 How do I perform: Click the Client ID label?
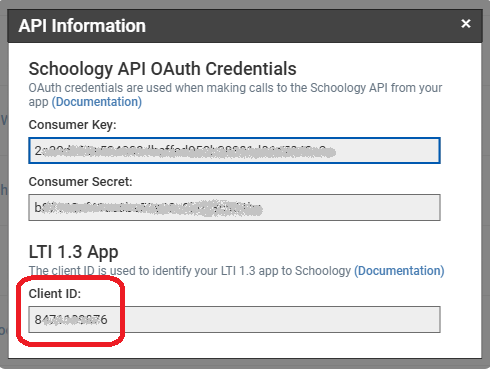click(x=55, y=294)
